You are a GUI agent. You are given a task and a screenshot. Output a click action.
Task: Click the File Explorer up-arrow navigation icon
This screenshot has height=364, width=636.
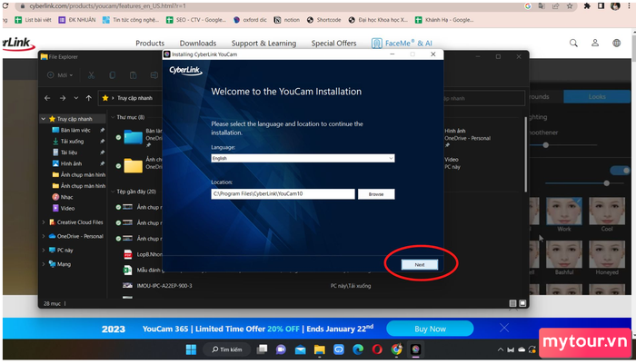[x=89, y=98]
